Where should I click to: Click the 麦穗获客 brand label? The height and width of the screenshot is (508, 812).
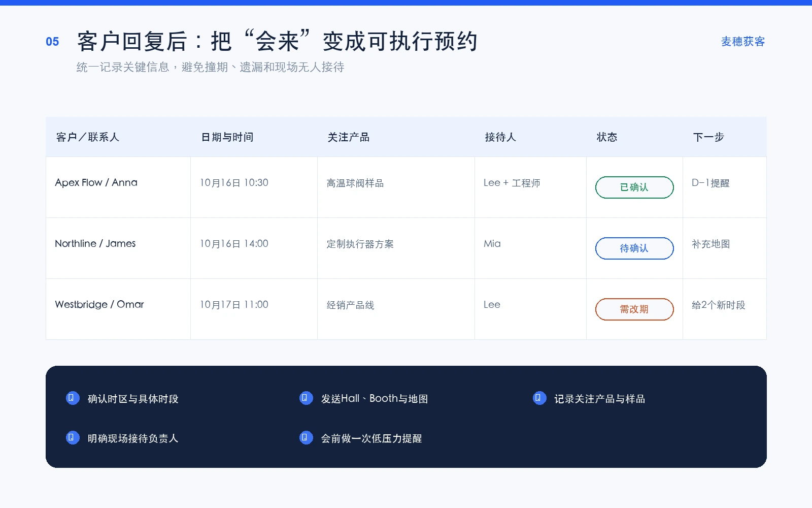point(743,42)
